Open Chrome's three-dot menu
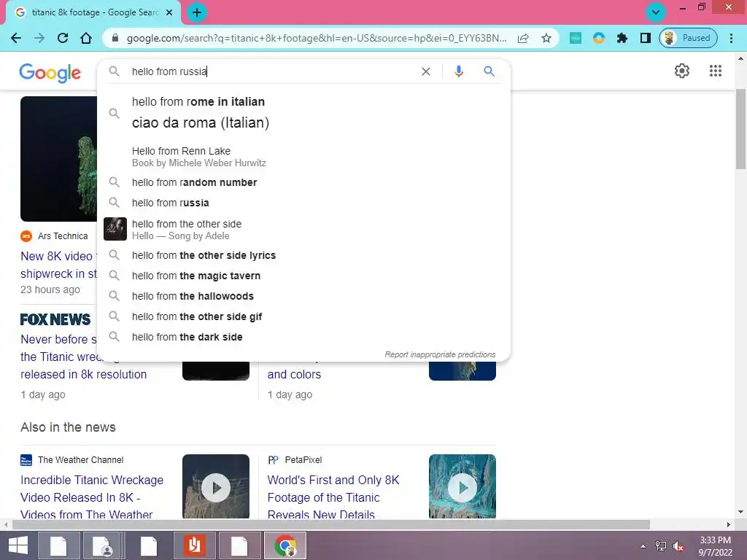Viewport: 747px width, 560px height. (731, 38)
